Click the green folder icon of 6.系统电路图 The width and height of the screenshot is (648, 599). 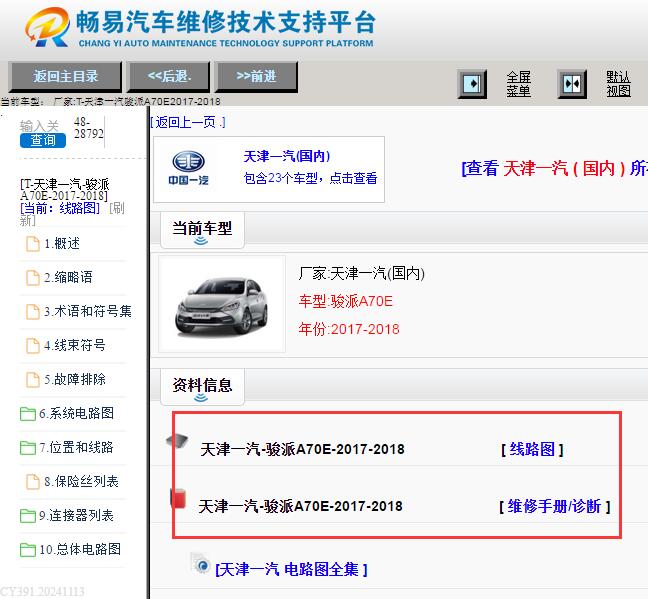[x=28, y=414]
